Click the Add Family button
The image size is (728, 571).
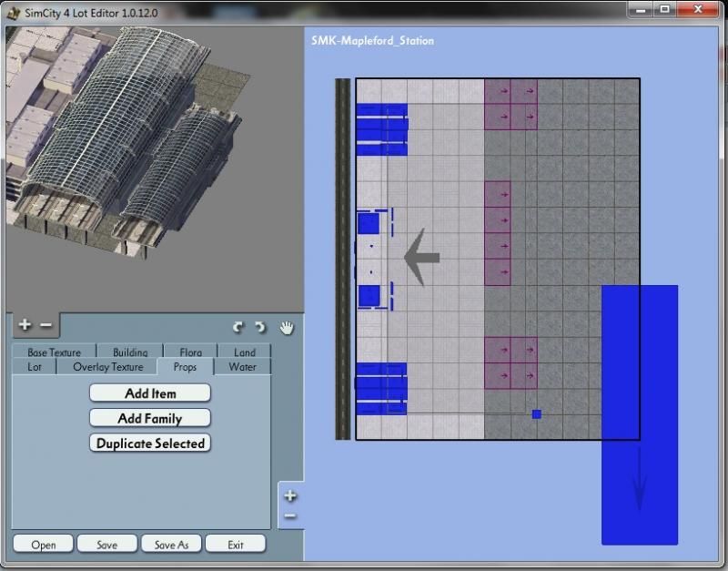150,418
